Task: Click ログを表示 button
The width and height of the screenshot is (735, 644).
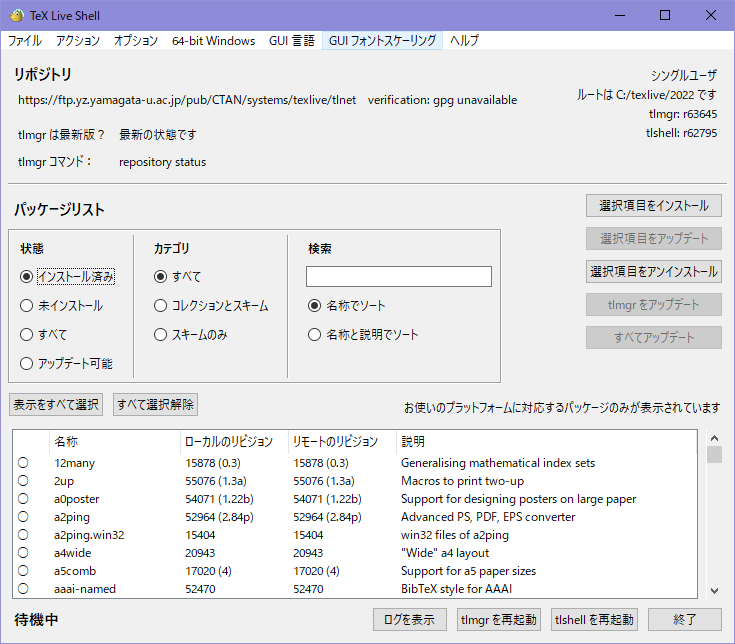Action: 410,620
